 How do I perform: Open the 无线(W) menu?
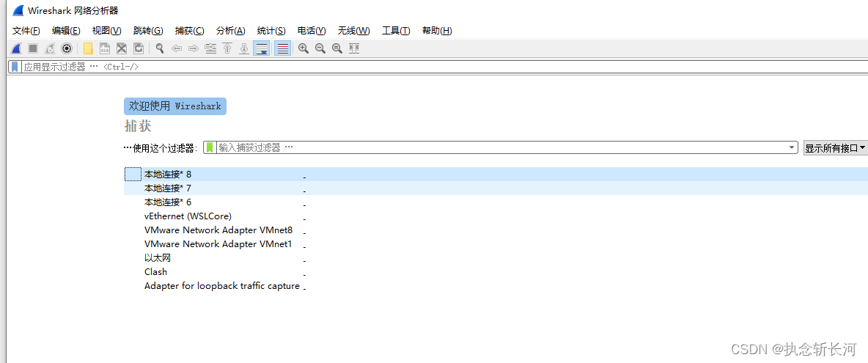(x=354, y=31)
